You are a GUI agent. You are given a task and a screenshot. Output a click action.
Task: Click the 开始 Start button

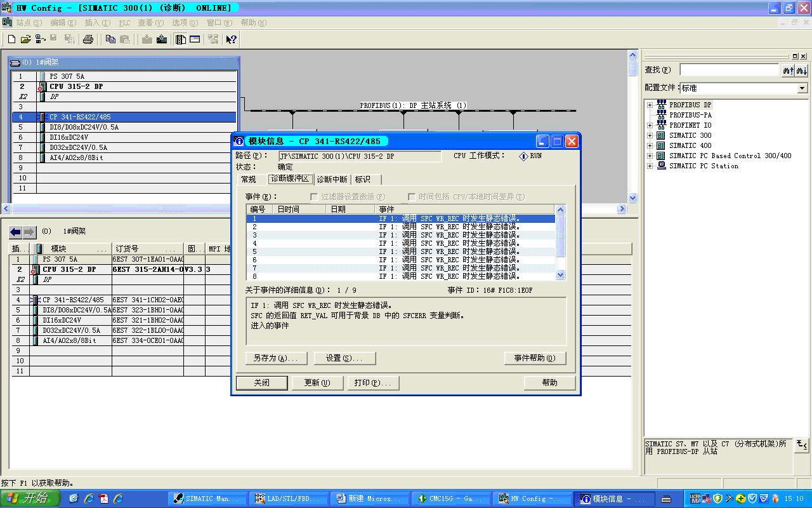pos(30,498)
